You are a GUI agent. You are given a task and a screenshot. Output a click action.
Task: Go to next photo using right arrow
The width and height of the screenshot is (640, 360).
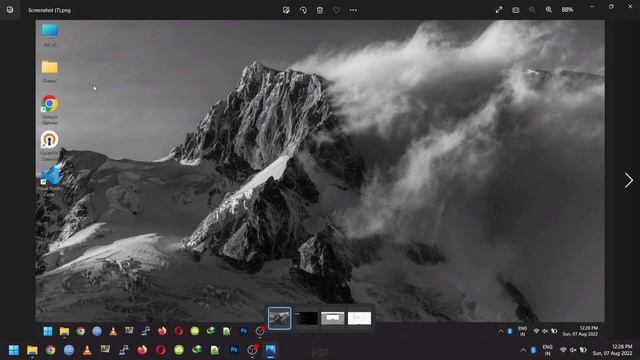click(x=629, y=180)
